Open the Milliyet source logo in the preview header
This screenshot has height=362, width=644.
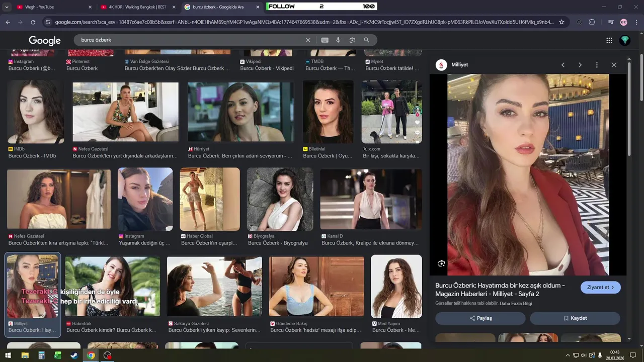(x=441, y=65)
